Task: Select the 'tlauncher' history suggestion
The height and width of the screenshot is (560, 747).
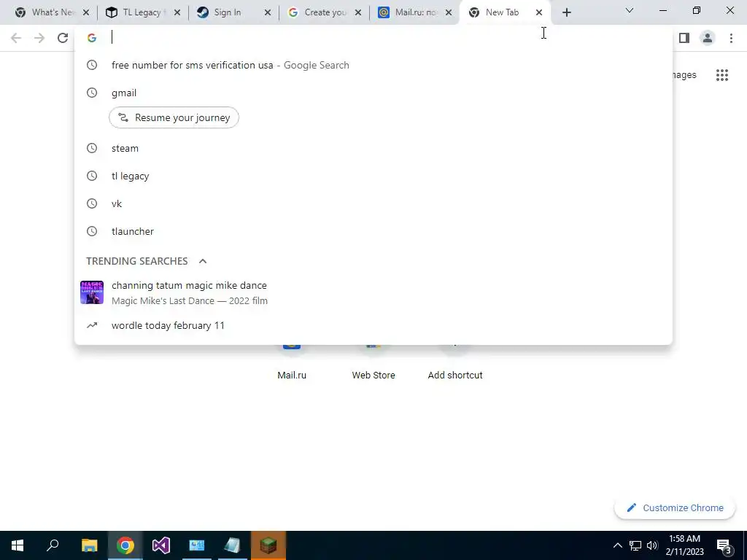Action: tap(373, 231)
